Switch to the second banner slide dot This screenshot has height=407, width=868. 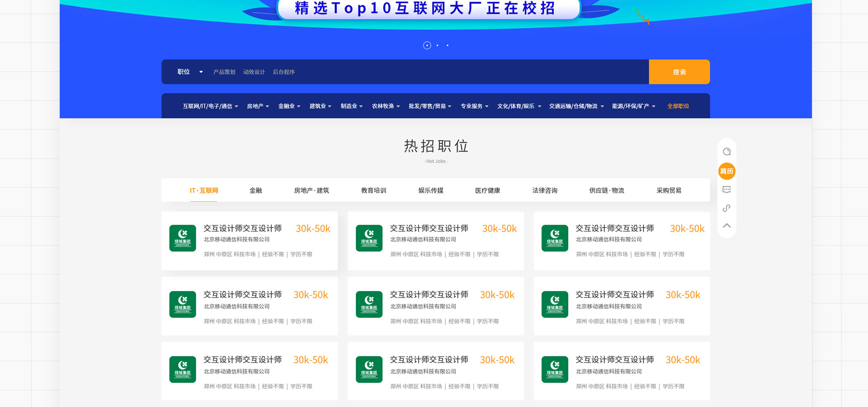pyautogui.click(x=437, y=45)
